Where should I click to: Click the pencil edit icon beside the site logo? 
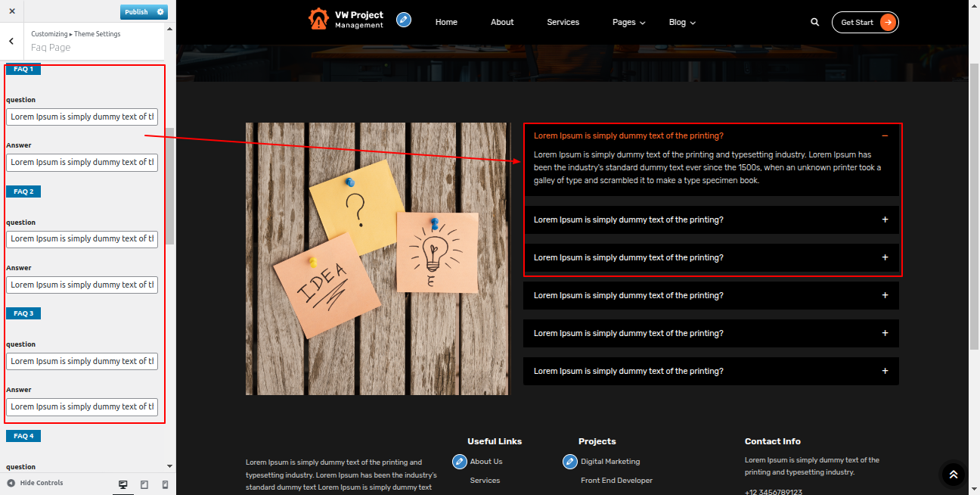point(404,20)
